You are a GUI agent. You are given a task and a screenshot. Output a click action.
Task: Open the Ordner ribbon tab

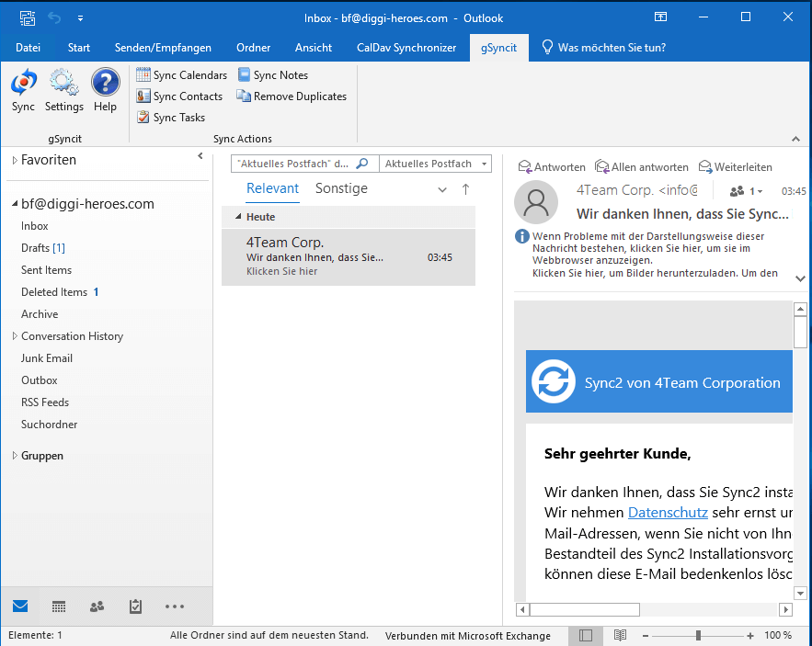(253, 48)
